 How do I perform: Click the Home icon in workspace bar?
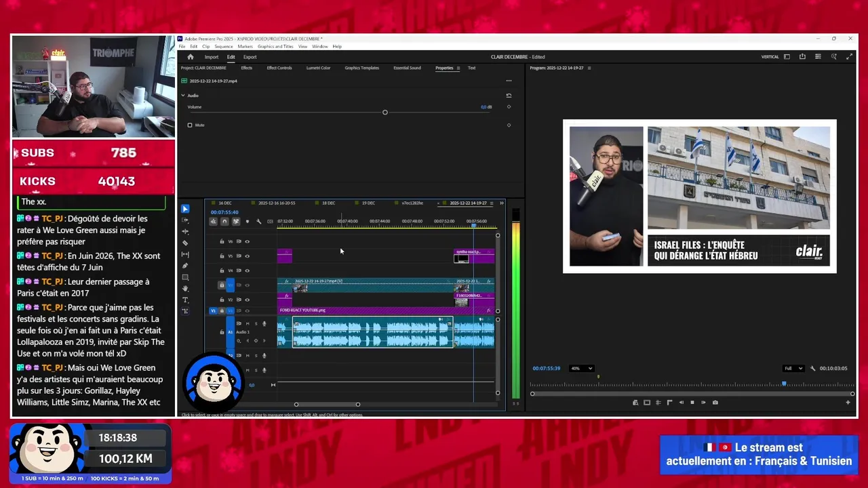191,57
